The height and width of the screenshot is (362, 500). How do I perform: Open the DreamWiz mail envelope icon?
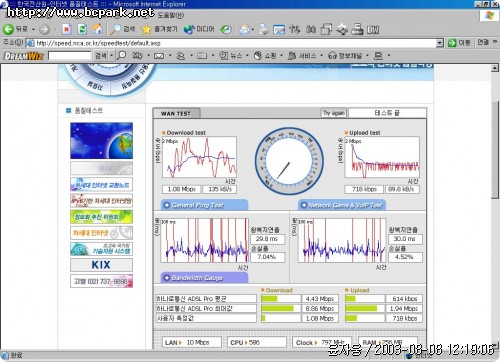159,56
